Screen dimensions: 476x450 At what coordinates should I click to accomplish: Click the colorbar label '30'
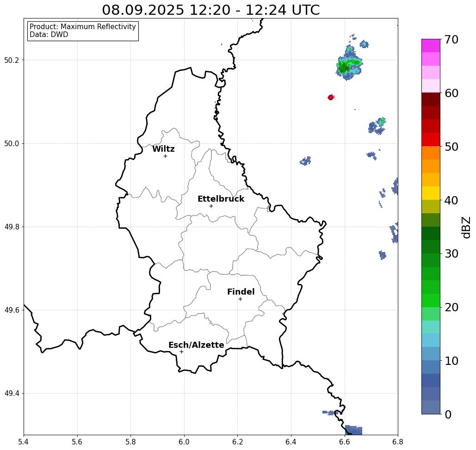451,254
